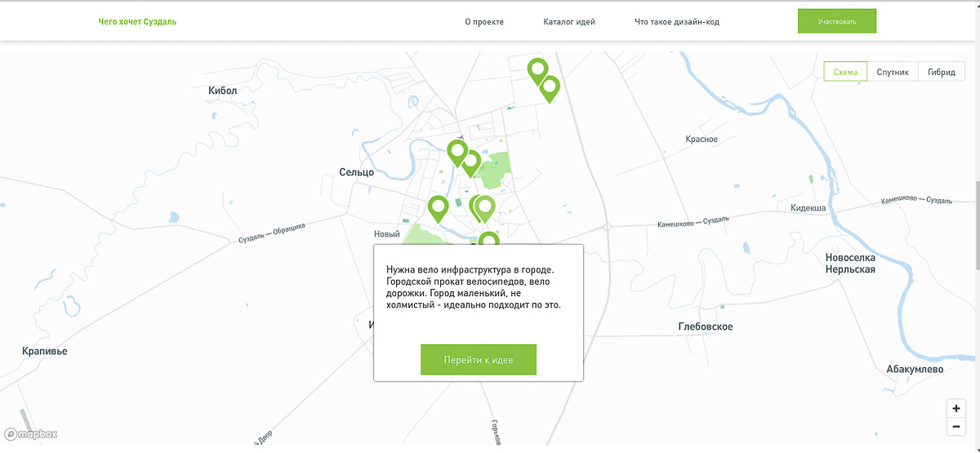Switch map to Спутник view

893,72
